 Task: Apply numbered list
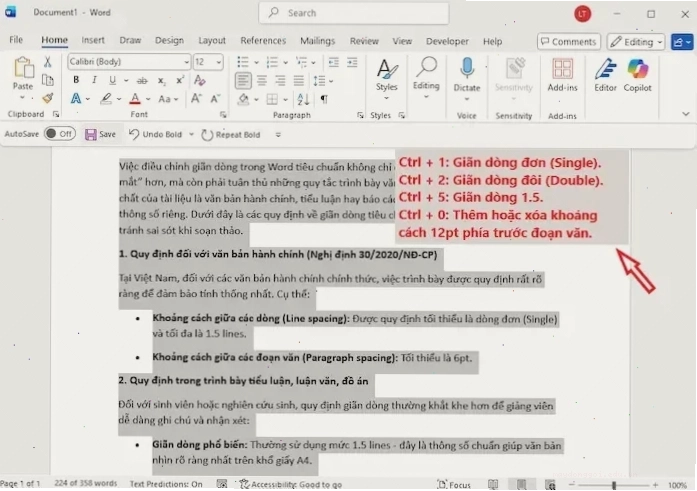pos(272,62)
